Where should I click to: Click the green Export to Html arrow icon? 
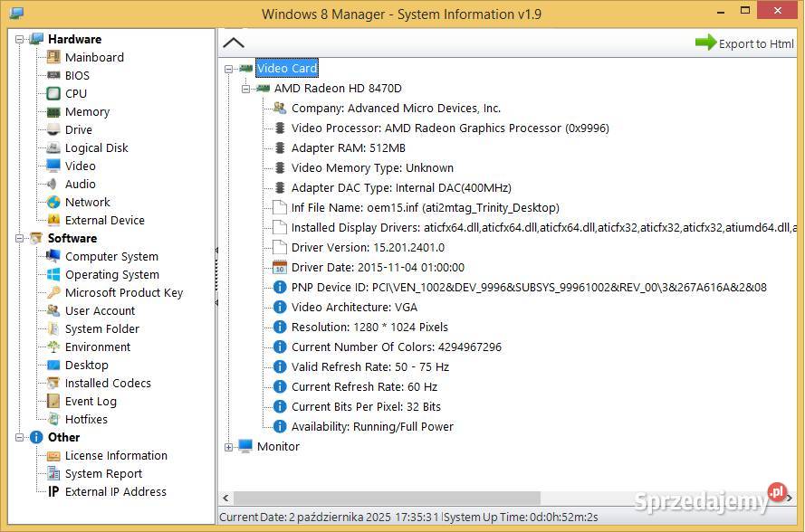click(705, 43)
